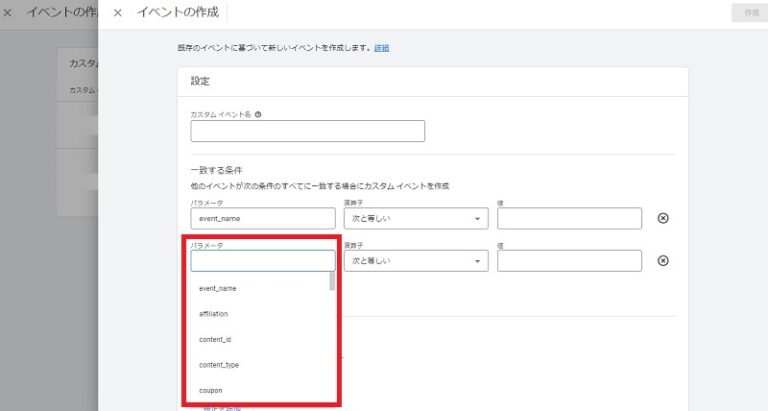Remove the first condition row
The image size is (768, 411).
662,218
